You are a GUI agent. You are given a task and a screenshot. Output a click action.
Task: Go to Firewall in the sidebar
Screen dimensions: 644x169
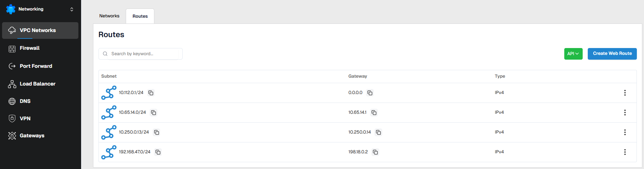click(x=30, y=48)
